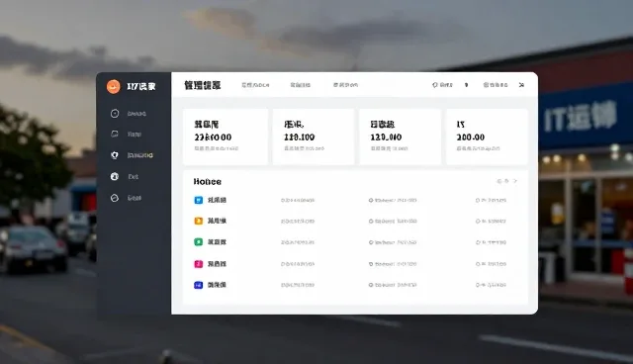Open the leftmost statistics card

tap(226, 136)
